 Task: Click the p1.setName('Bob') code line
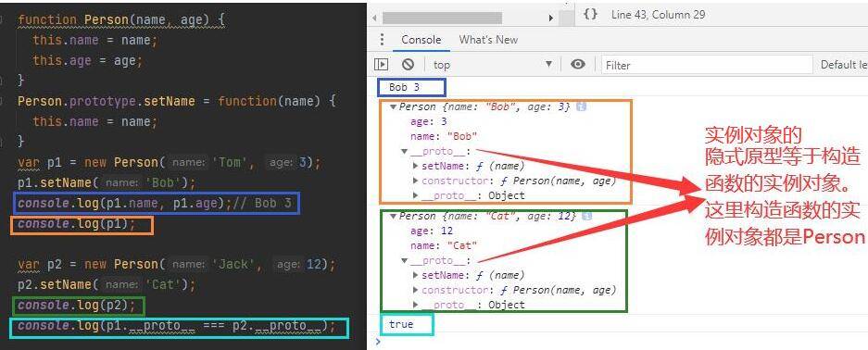107,182
